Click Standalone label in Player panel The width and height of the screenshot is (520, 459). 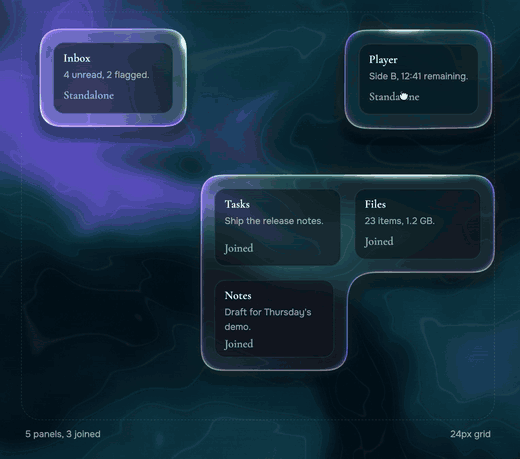pyautogui.click(x=394, y=97)
